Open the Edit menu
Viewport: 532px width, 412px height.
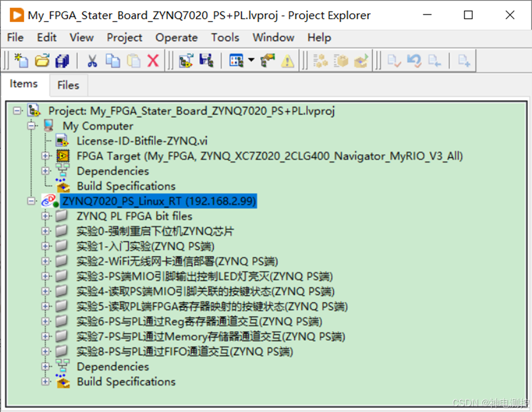coord(46,38)
